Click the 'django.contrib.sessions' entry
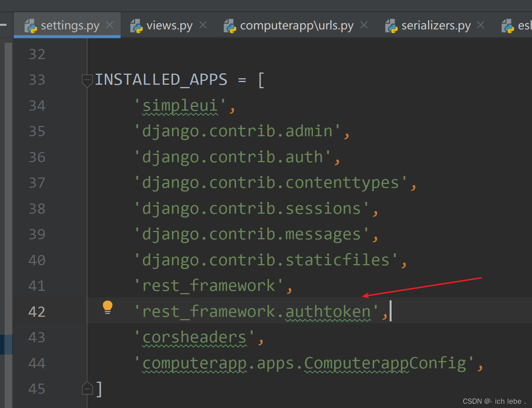 [251, 209]
